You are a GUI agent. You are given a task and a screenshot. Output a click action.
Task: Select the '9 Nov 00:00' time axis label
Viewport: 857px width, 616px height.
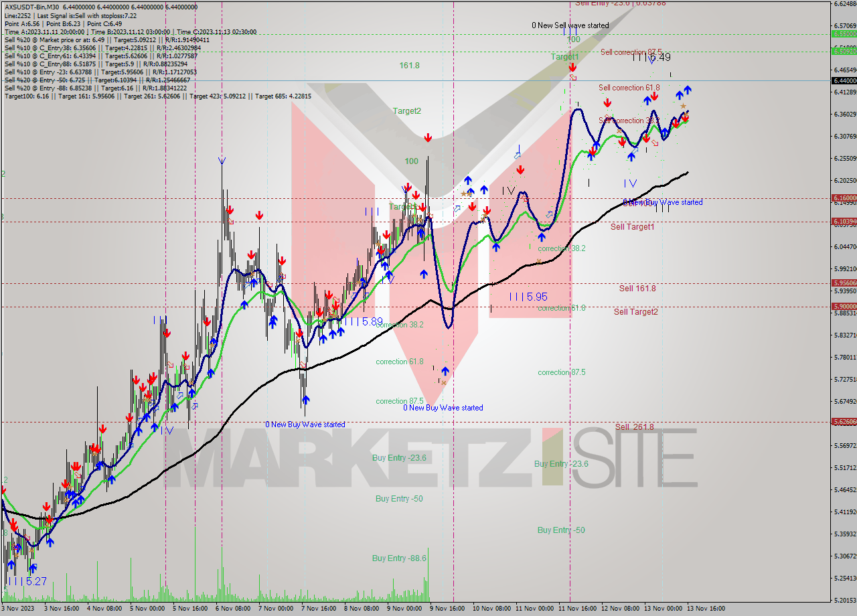click(x=404, y=609)
